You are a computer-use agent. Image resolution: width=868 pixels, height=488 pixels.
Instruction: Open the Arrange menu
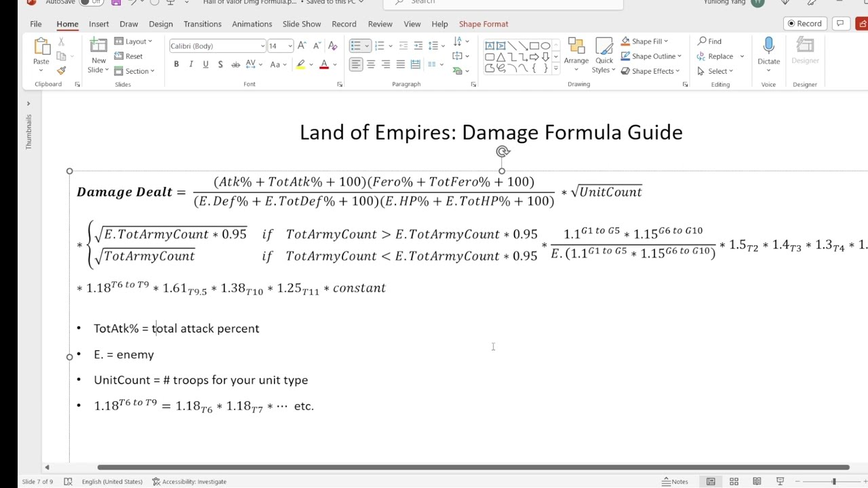[576, 56]
